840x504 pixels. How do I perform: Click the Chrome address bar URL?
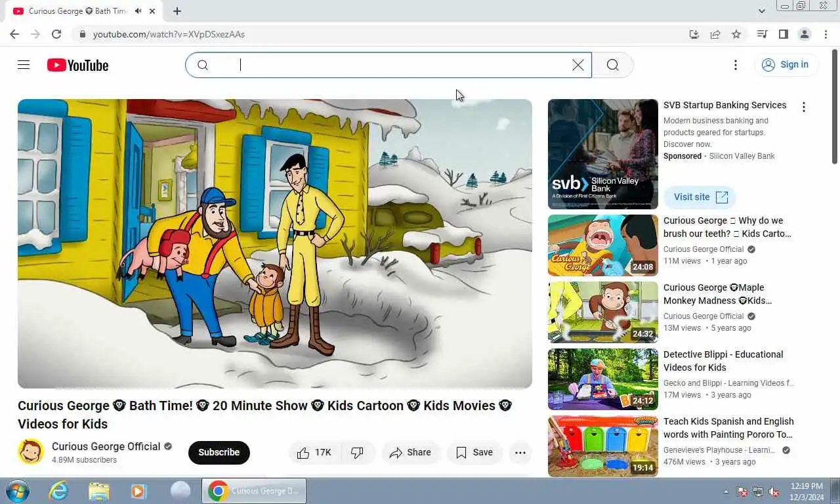169,34
